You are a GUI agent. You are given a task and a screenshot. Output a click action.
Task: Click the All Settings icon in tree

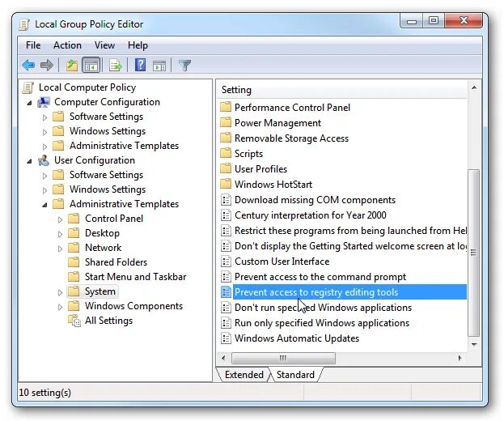click(x=74, y=321)
